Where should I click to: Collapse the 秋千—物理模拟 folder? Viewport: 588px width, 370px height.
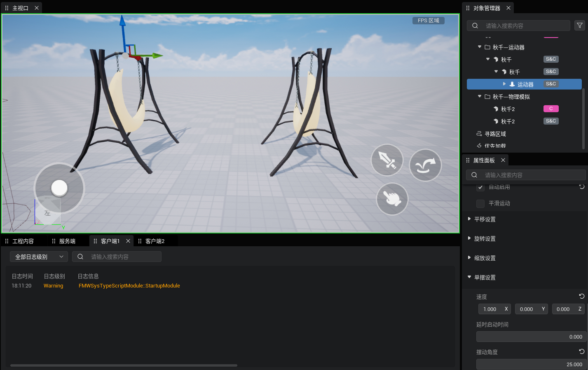click(480, 96)
